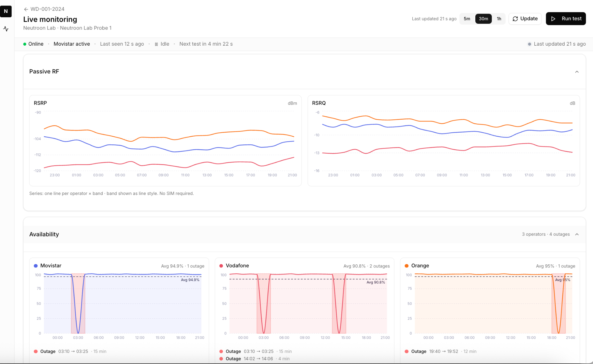Open the activity pulse sidebar icon

point(6,29)
